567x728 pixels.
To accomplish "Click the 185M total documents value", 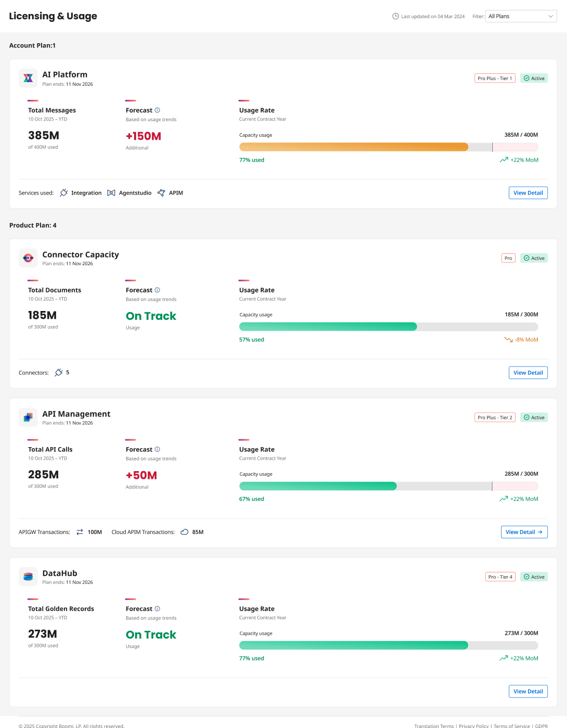I will point(42,316).
